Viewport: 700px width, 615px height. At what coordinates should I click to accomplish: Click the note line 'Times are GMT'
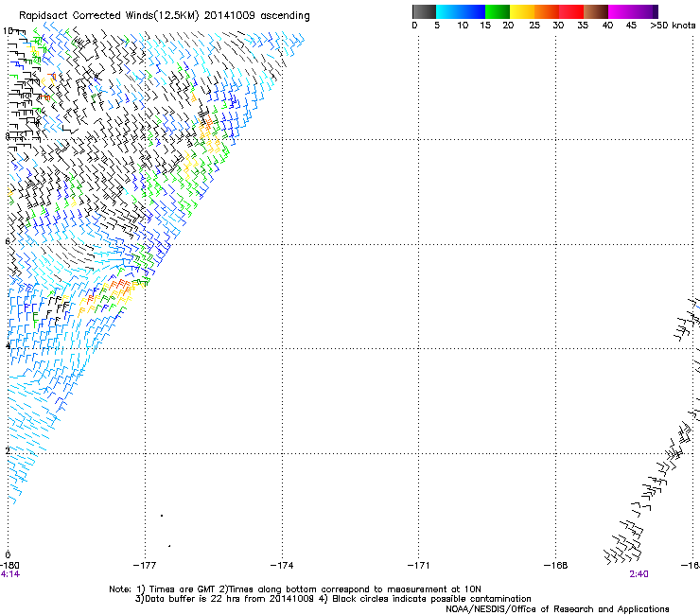tap(181, 589)
